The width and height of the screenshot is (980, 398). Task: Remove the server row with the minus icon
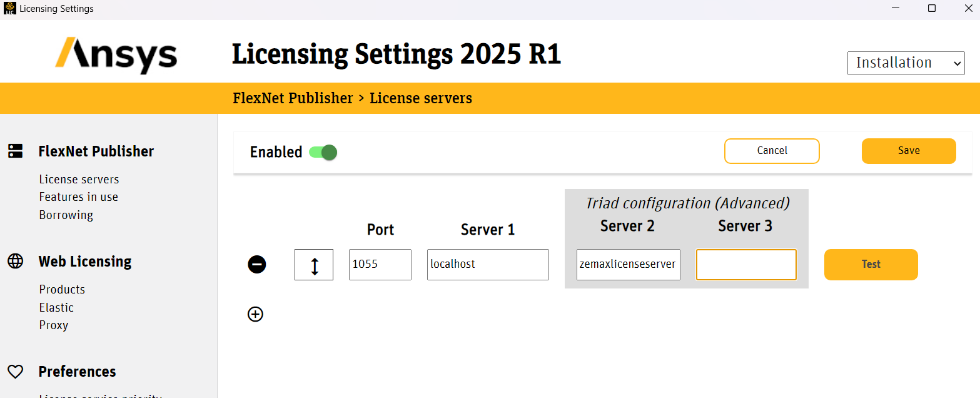256,265
